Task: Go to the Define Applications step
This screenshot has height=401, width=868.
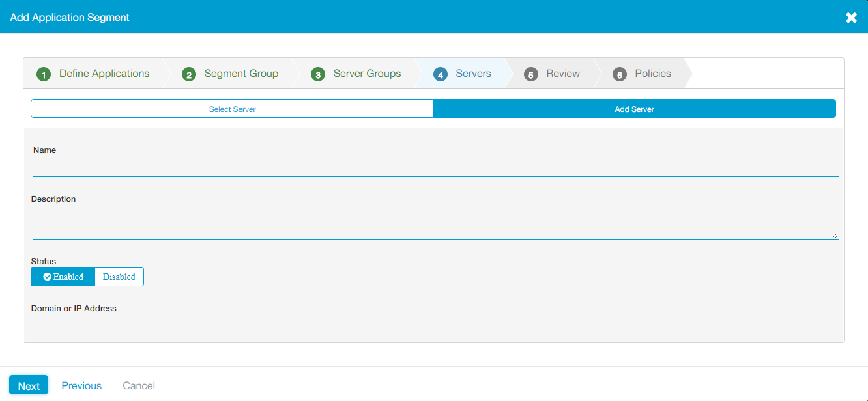Action: click(104, 74)
